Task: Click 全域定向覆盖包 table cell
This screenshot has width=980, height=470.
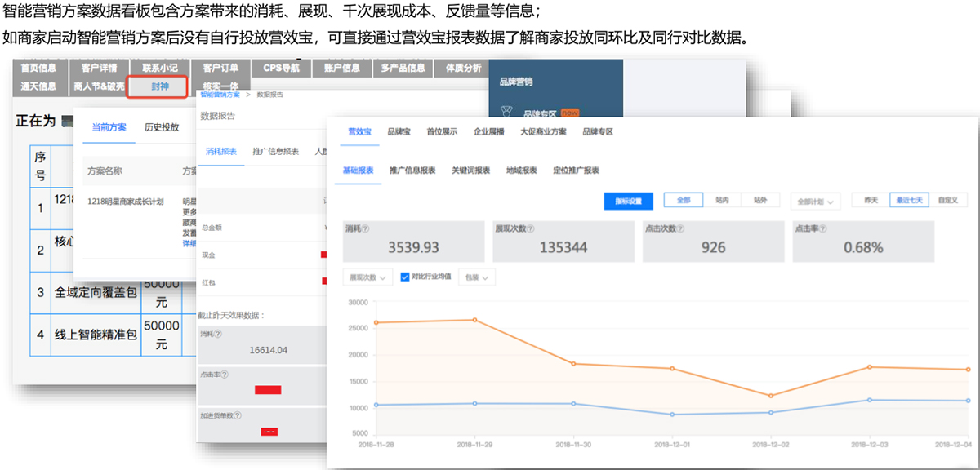Action: [96, 292]
